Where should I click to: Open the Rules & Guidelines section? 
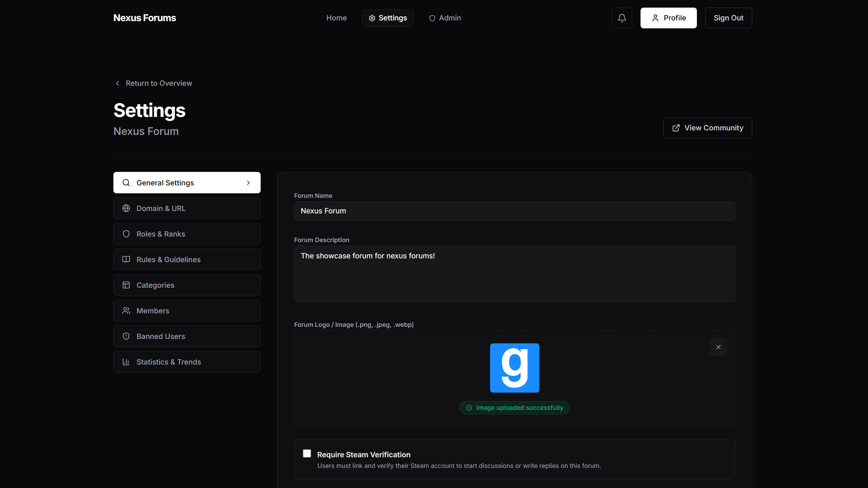187,259
